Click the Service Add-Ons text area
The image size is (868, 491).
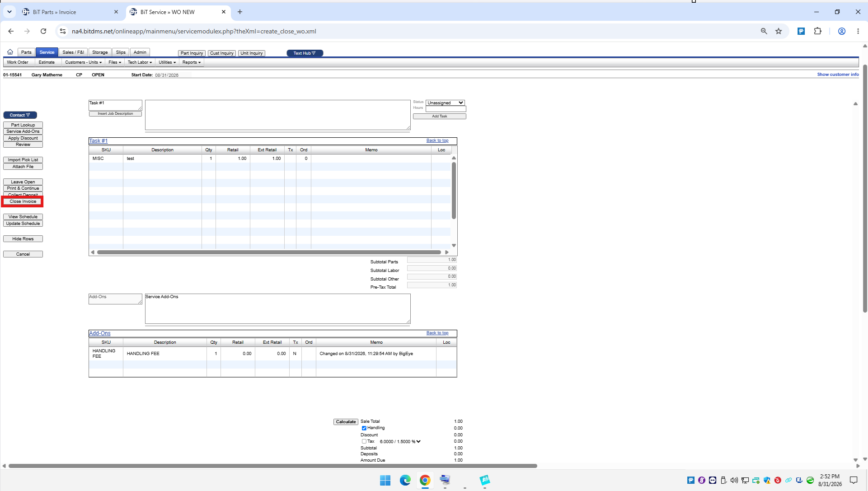278,309
